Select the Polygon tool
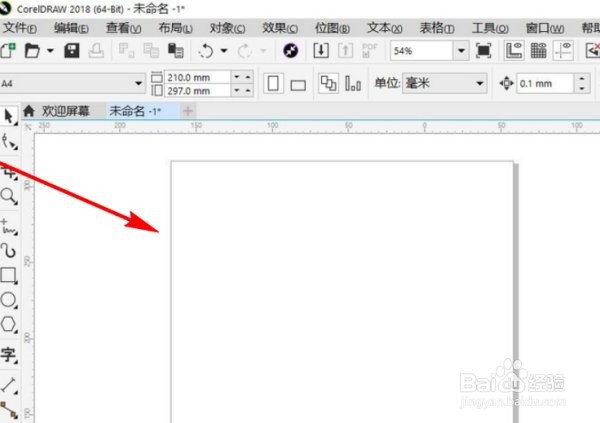Viewport: 600px width, 423px height. pyautogui.click(x=8, y=324)
